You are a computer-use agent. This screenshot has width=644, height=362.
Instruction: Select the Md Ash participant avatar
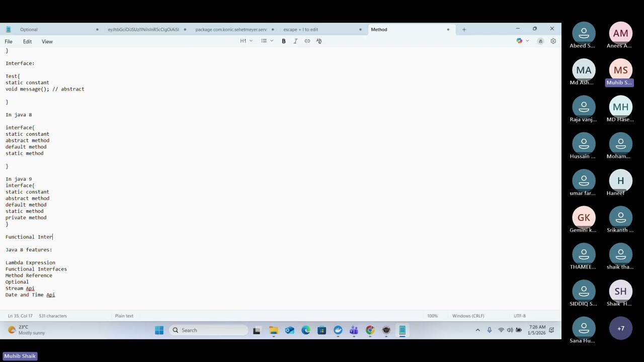[x=584, y=70]
